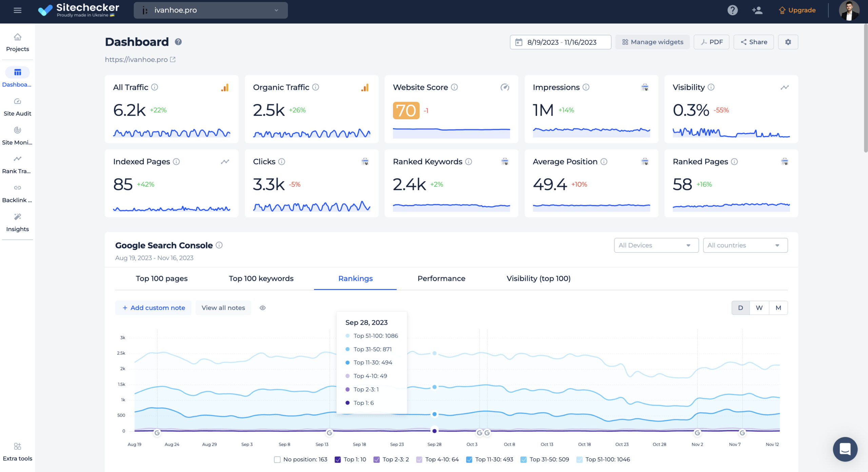This screenshot has height=472, width=868.
Task: Open dashboard settings gear icon
Action: pyautogui.click(x=788, y=42)
